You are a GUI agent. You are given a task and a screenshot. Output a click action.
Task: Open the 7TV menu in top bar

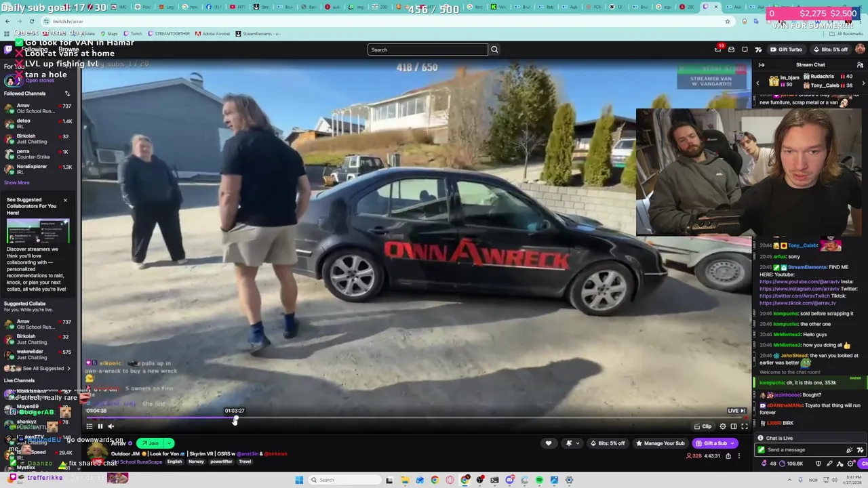[758, 49]
